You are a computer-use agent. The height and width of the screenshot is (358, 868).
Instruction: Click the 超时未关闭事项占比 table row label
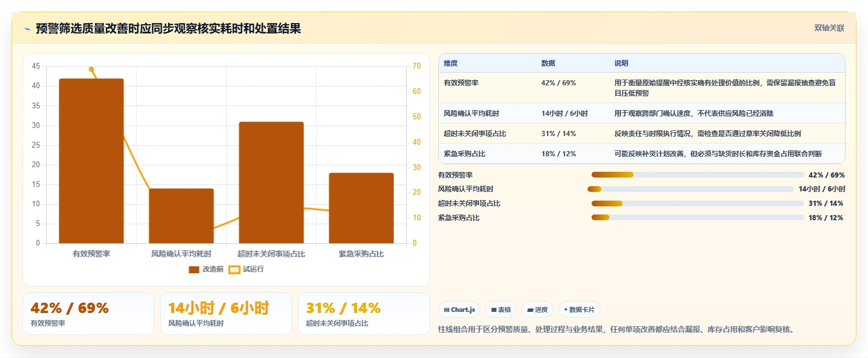point(475,134)
